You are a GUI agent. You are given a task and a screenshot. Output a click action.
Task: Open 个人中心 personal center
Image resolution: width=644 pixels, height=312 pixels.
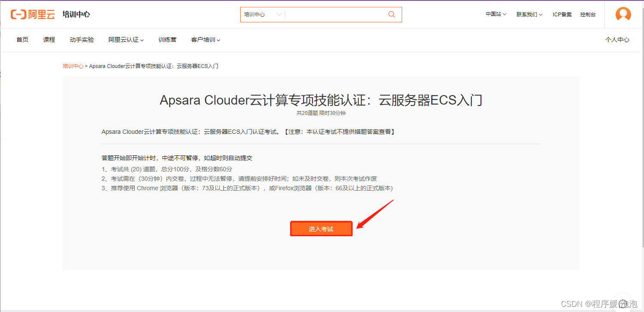tap(617, 40)
